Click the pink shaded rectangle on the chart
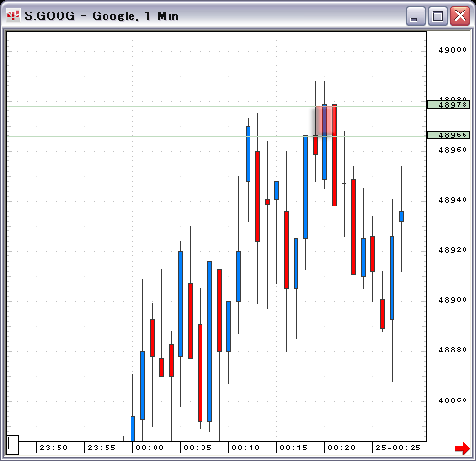 (x=324, y=121)
